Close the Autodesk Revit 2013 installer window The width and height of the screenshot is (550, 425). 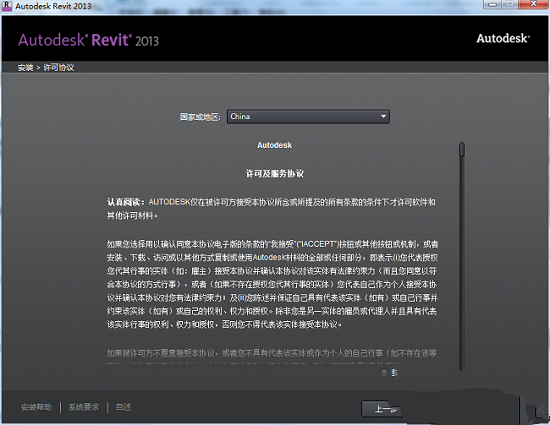[x=534, y=5]
